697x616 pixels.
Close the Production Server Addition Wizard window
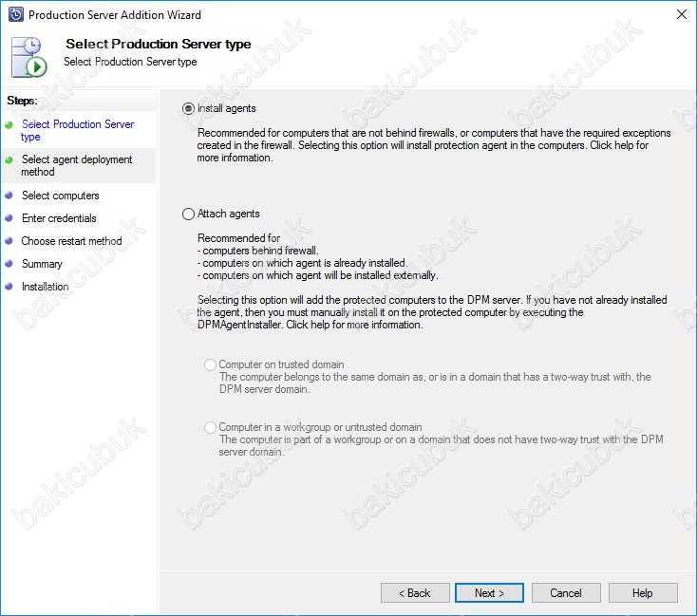682,14
